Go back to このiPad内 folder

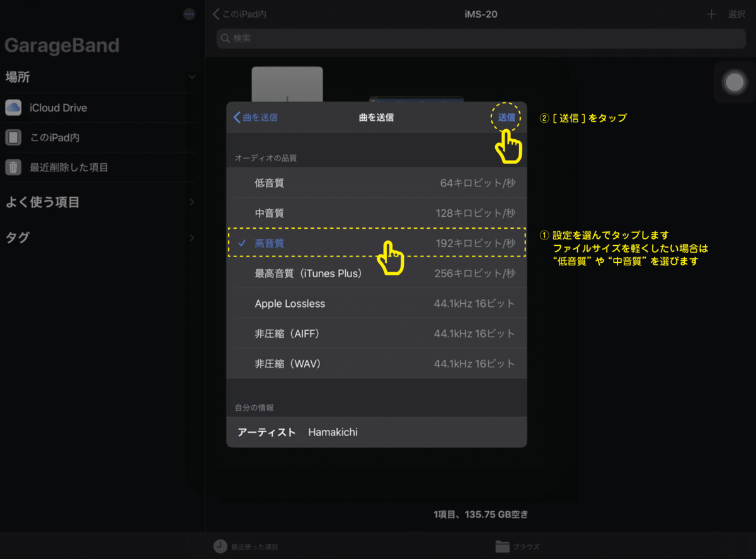point(239,14)
